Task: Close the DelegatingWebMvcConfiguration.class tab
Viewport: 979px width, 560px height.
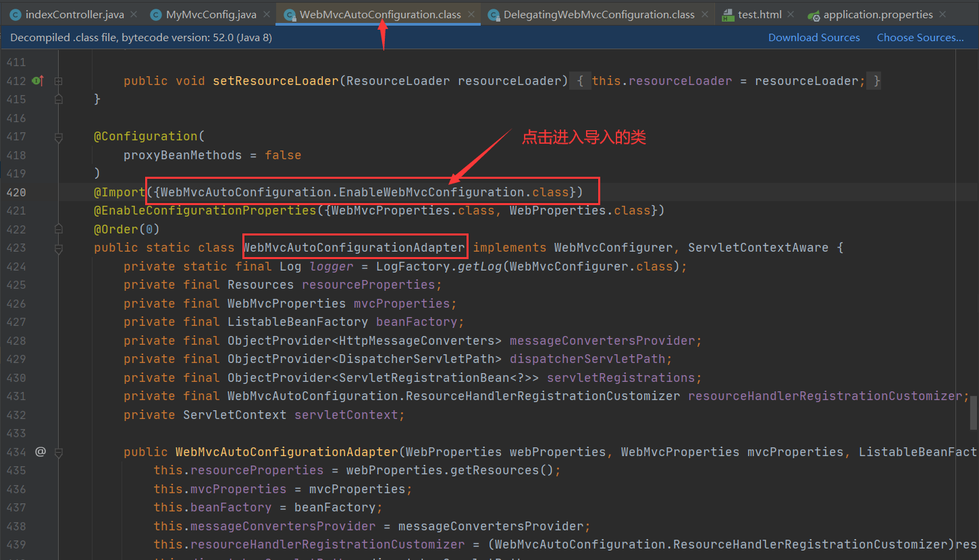Action: click(x=705, y=14)
